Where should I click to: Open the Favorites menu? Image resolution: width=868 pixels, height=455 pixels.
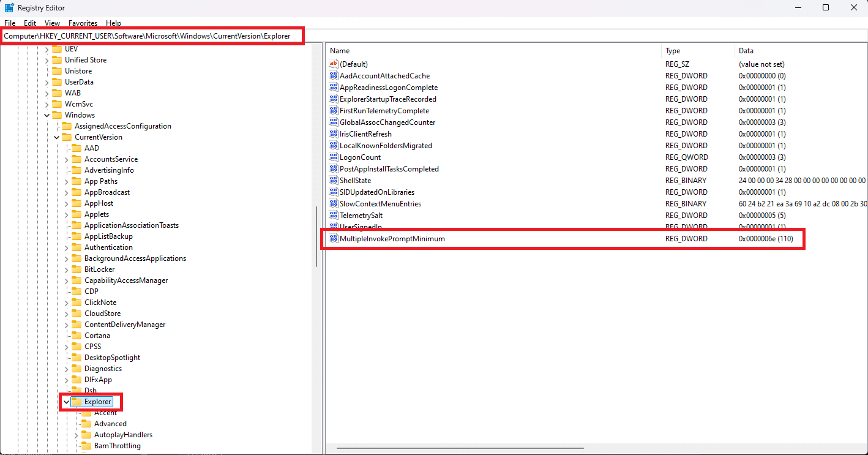click(x=83, y=23)
